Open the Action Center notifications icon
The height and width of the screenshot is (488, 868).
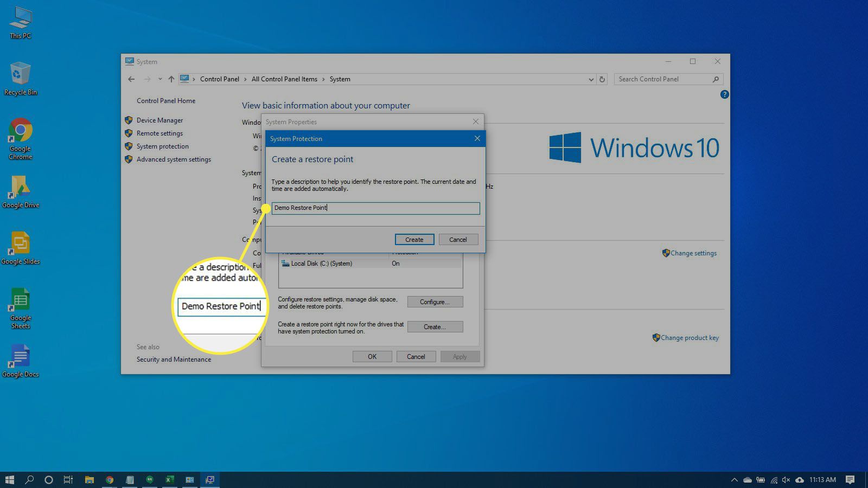[850, 479]
